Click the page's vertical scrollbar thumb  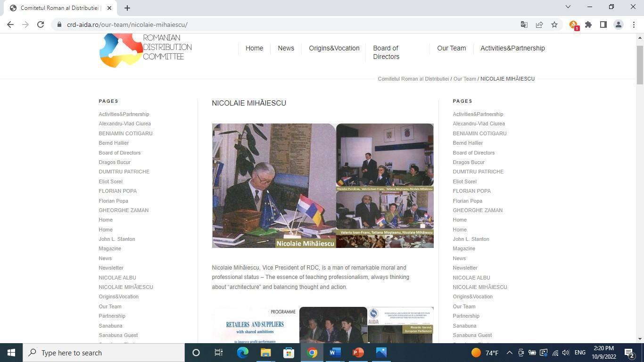(640, 65)
